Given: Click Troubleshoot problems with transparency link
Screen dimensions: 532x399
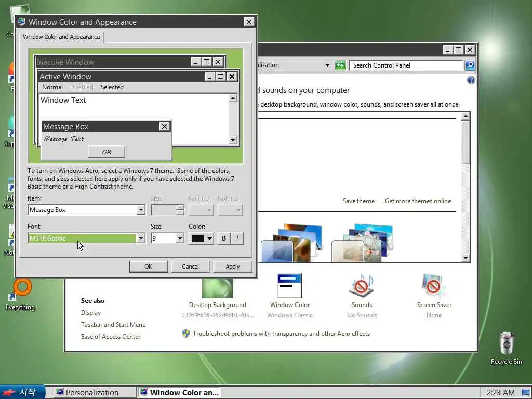Looking at the screenshot, I should point(281,334).
